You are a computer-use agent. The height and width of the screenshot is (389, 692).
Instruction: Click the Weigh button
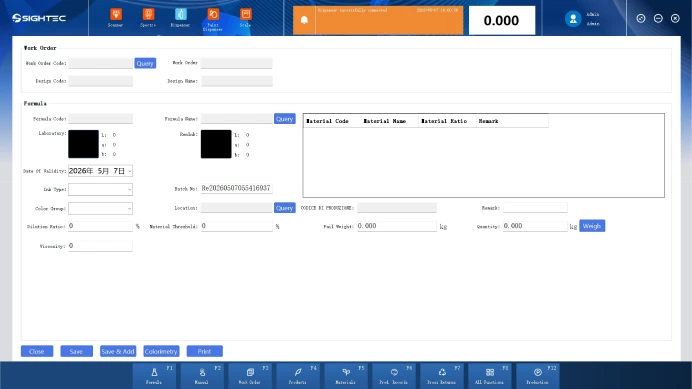(x=592, y=226)
